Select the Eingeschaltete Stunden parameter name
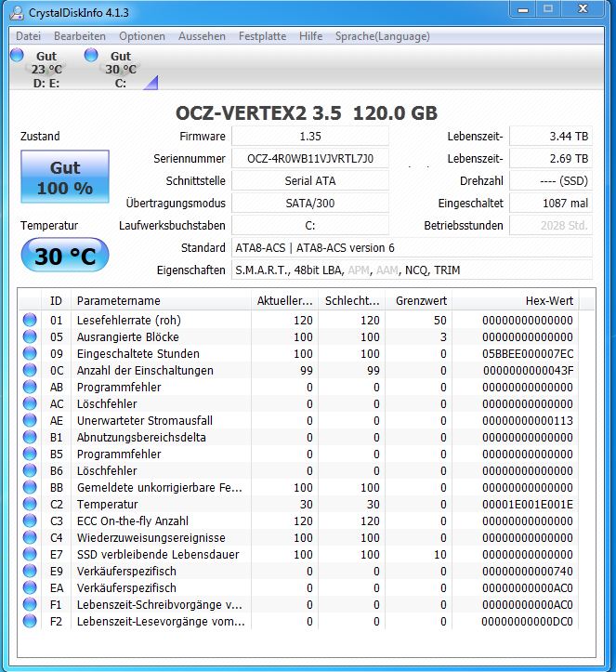Viewport: 616px width, 672px height. pyautogui.click(x=138, y=353)
